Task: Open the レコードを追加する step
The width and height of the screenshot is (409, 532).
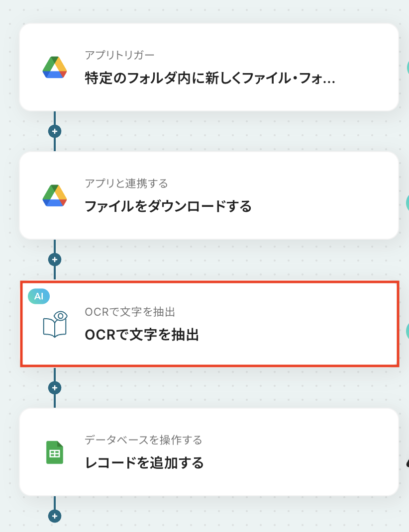Action: [209, 452]
